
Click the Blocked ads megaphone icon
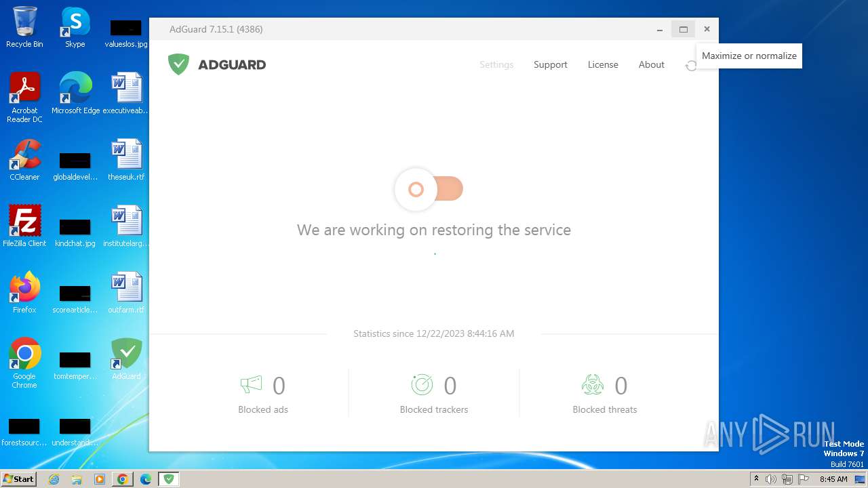click(x=251, y=385)
